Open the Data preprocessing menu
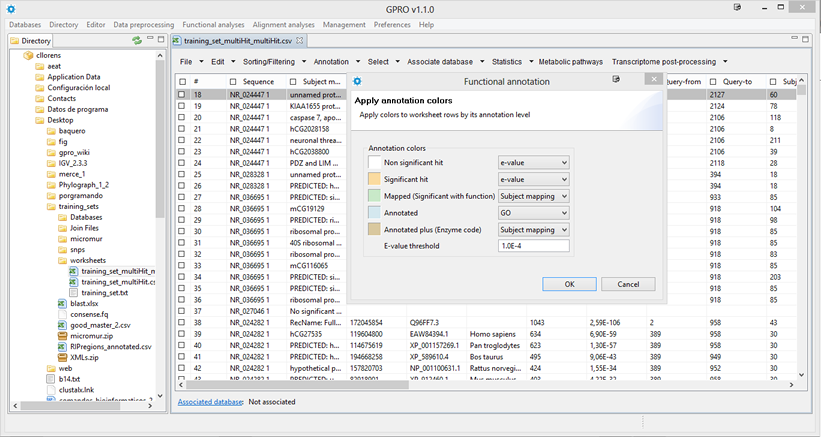 point(144,24)
